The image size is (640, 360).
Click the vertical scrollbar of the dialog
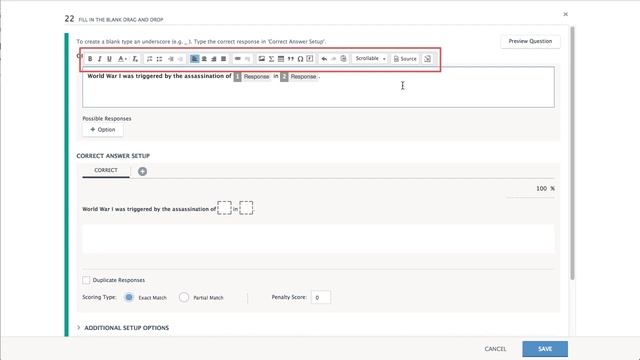pos(572,153)
